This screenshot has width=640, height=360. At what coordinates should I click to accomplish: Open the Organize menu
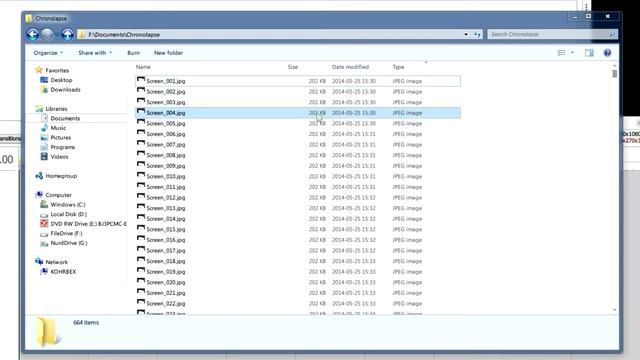tap(48, 53)
